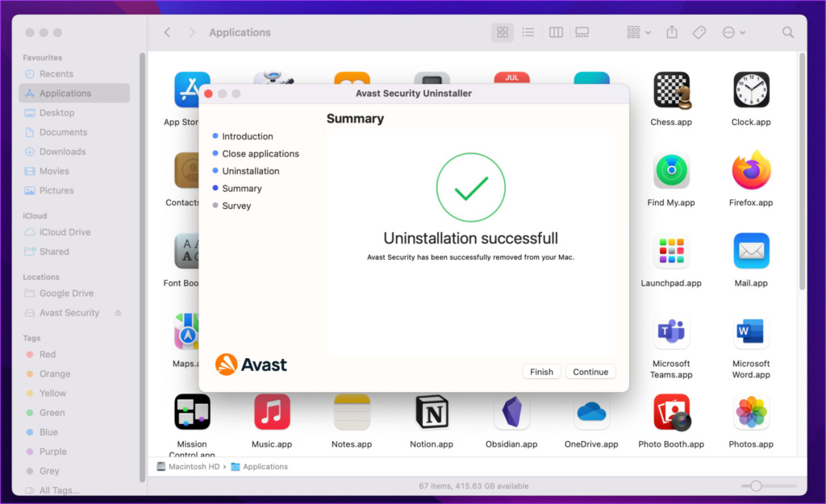826x504 pixels.
Task: Click Continue in Avast uninstaller
Action: click(x=590, y=372)
